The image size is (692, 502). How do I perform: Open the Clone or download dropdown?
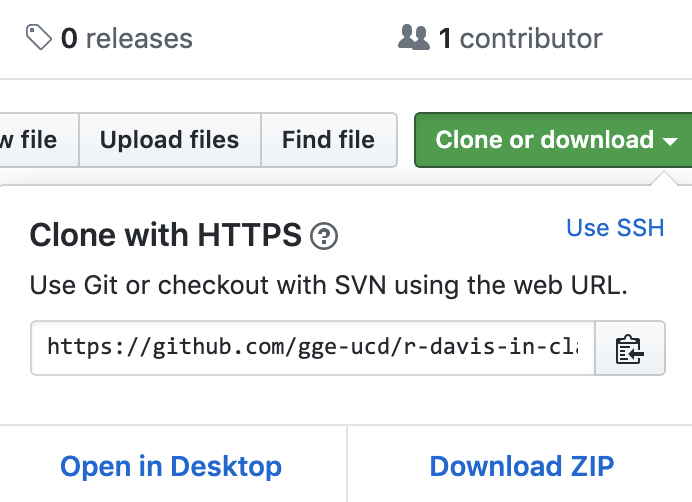(553, 140)
